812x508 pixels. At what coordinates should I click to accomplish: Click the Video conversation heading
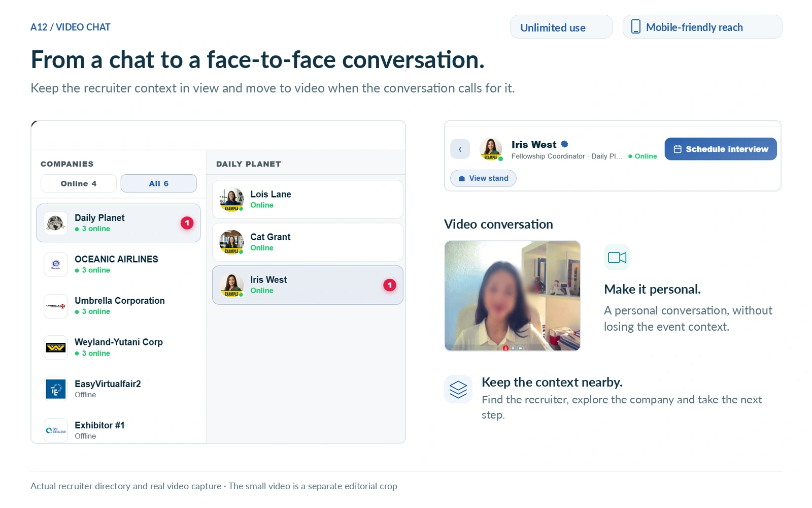click(498, 224)
